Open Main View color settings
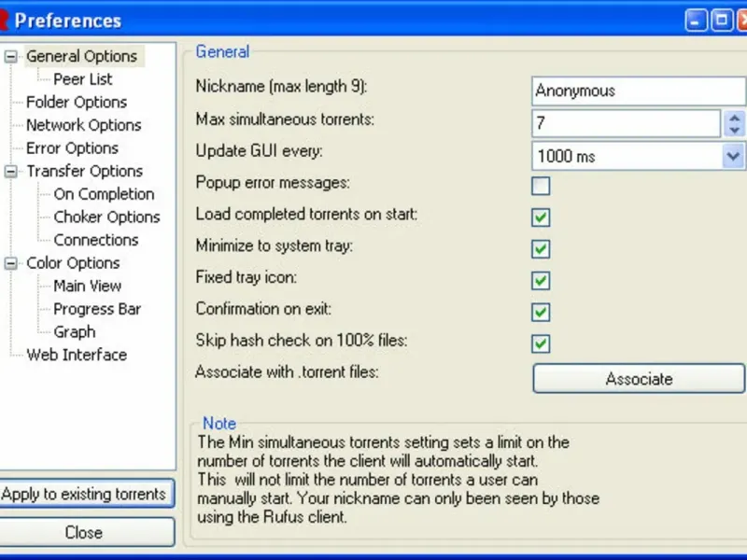747x560 pixels. (x=87, y=286)
